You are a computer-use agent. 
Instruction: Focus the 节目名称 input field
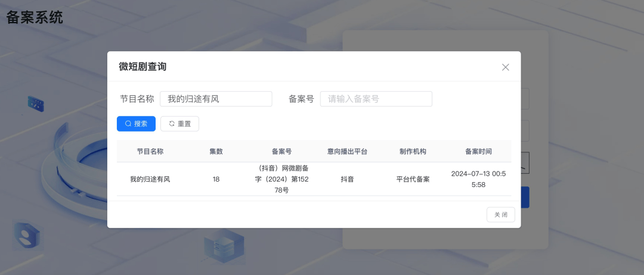click(215, 99)
